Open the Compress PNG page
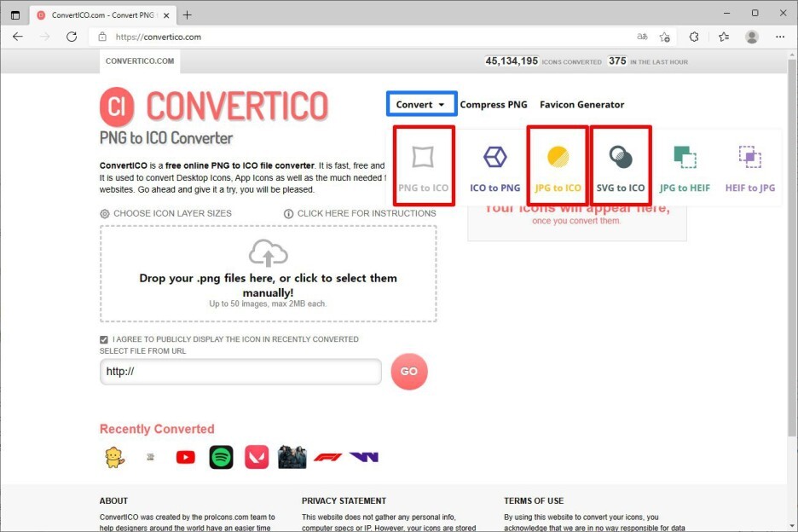This screenshot has width=798, height=532. (x=493, y=104)
